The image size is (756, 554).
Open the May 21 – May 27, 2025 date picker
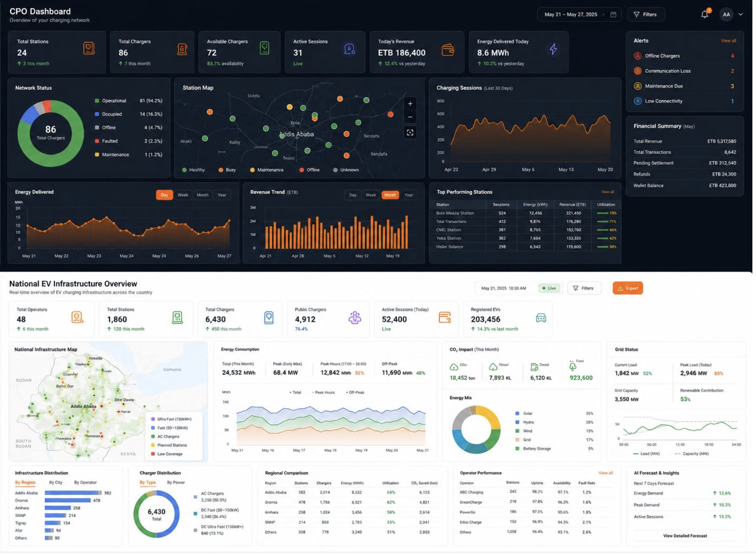pos(579,14)
